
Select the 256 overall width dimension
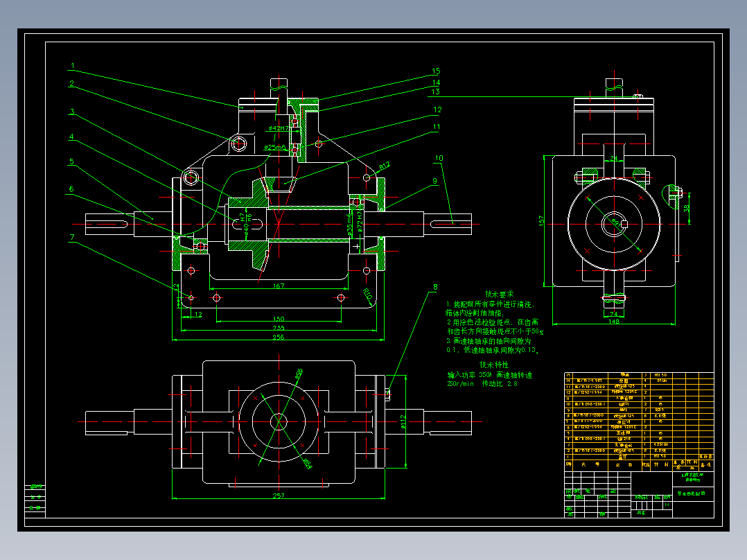(x=279, y=337)
